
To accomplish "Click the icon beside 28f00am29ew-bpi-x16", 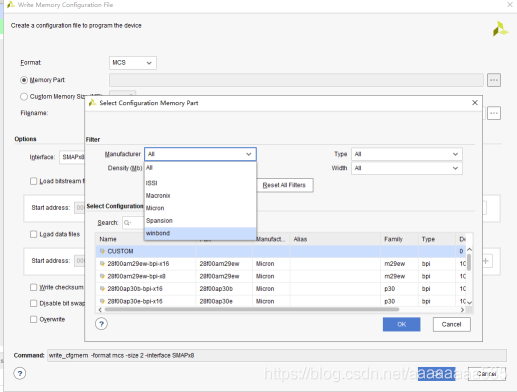I will (x=102, y=264).
